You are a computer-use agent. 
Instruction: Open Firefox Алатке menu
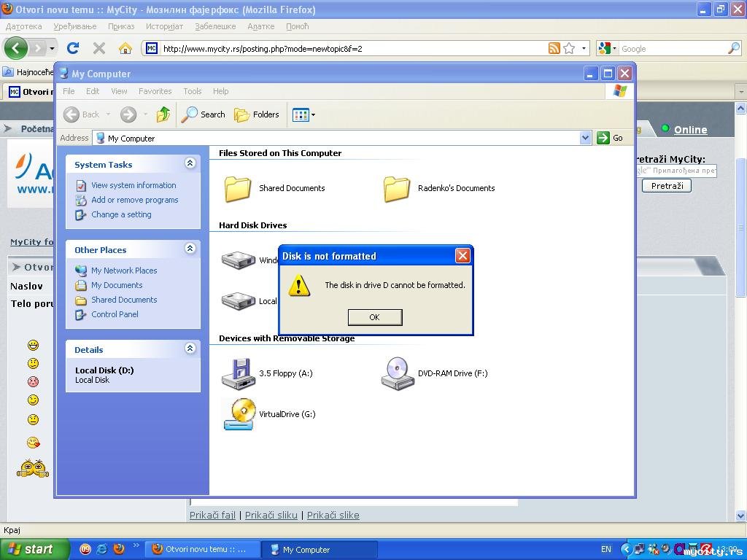click(260, 26)
